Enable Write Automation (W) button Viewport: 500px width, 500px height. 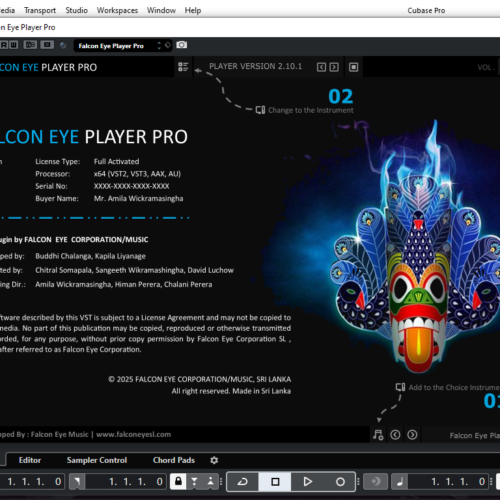pos(13,45)
